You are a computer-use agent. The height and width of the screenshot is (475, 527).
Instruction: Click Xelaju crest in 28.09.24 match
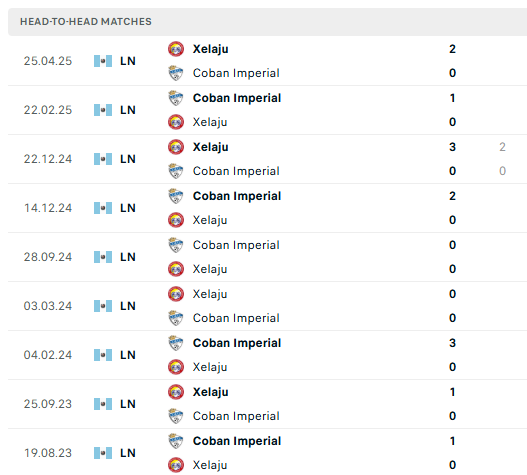tap(176, 269)
